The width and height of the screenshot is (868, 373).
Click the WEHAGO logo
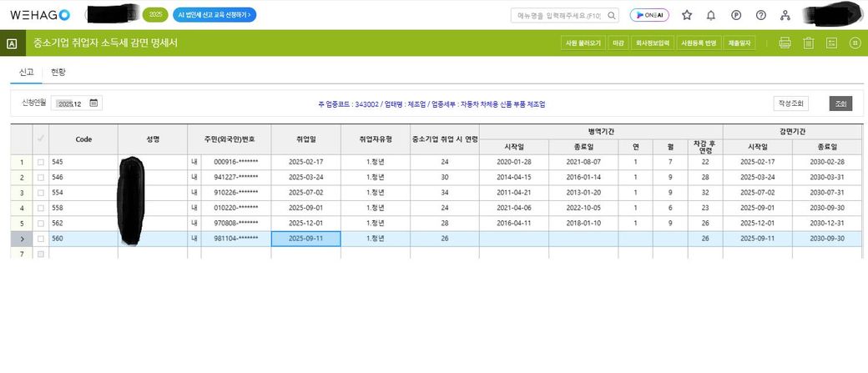click(39, 15)
